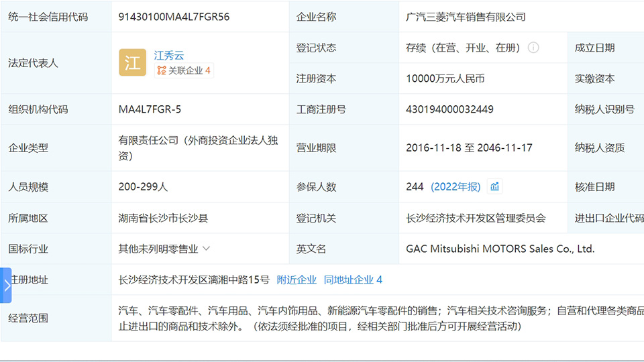Select organization code MA4L7FGR-5
Image resolution: width=644 pixels, height=362 pixels.
150,109
